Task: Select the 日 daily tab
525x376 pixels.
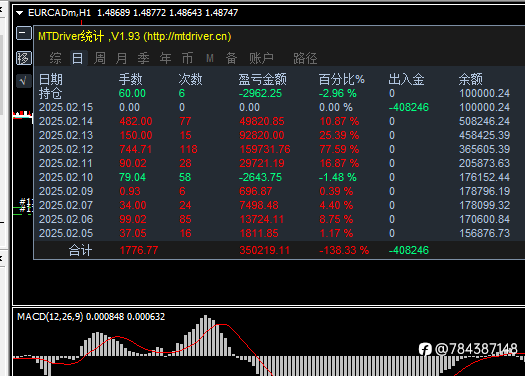Action: pos(78,58)
